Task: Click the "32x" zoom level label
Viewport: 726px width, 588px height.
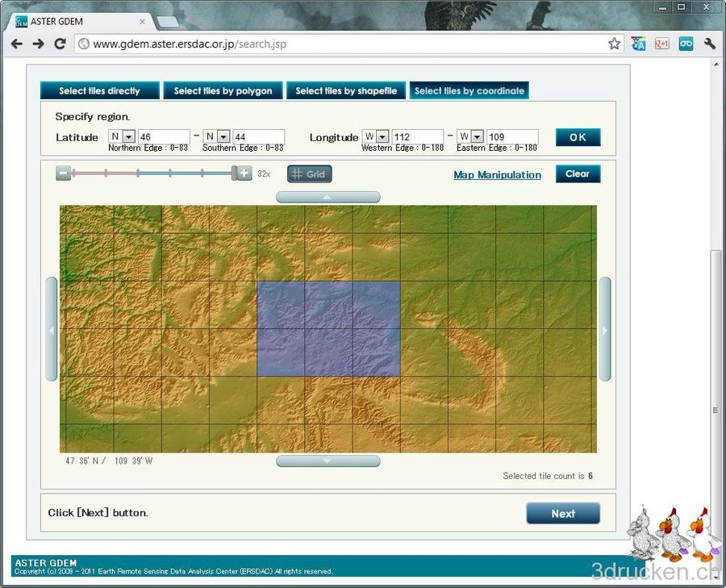Action: 264,174
